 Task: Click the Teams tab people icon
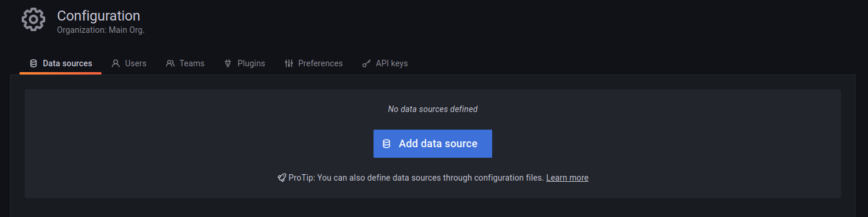[170, 63]
